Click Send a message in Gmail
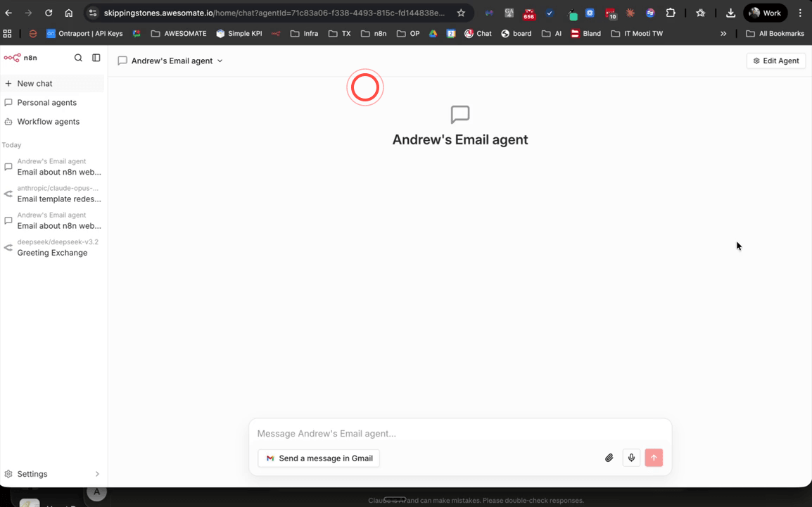This screenshot has width=812, height=507. pos(318,458)
